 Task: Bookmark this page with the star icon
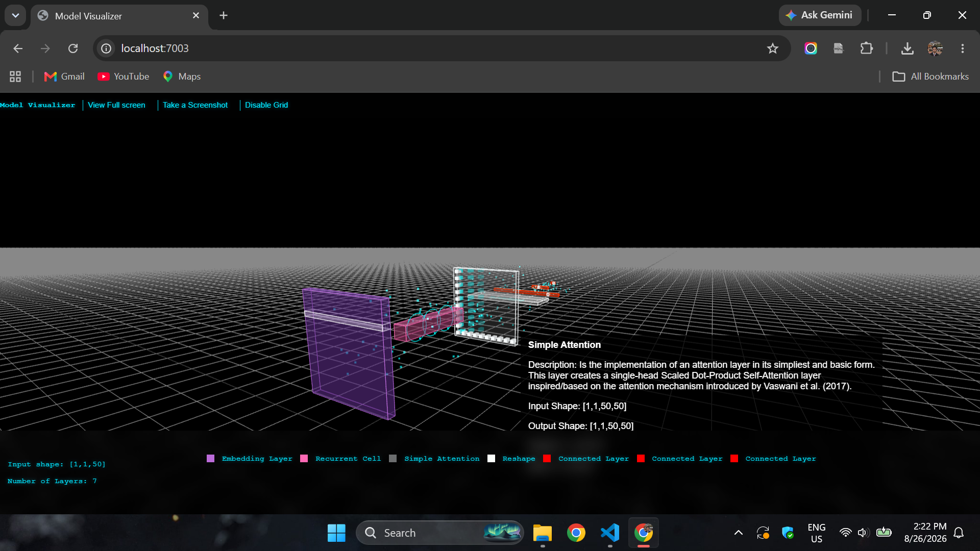tap(773, 48)
